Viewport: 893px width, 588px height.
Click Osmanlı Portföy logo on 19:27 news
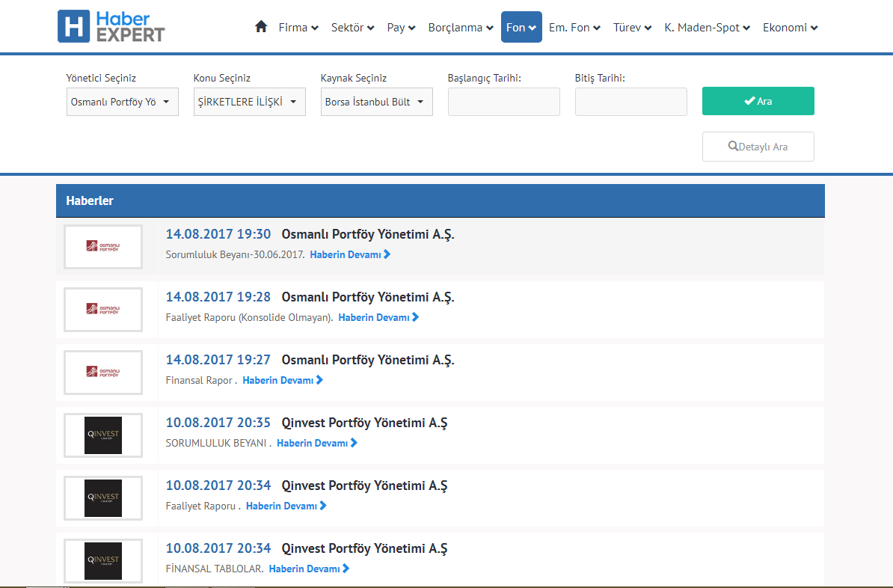pos(103,372)
